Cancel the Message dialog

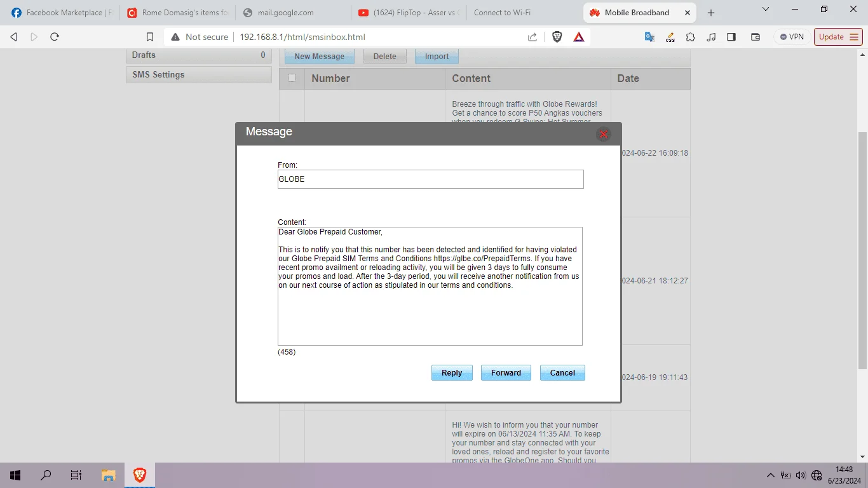tap(562, 373)
